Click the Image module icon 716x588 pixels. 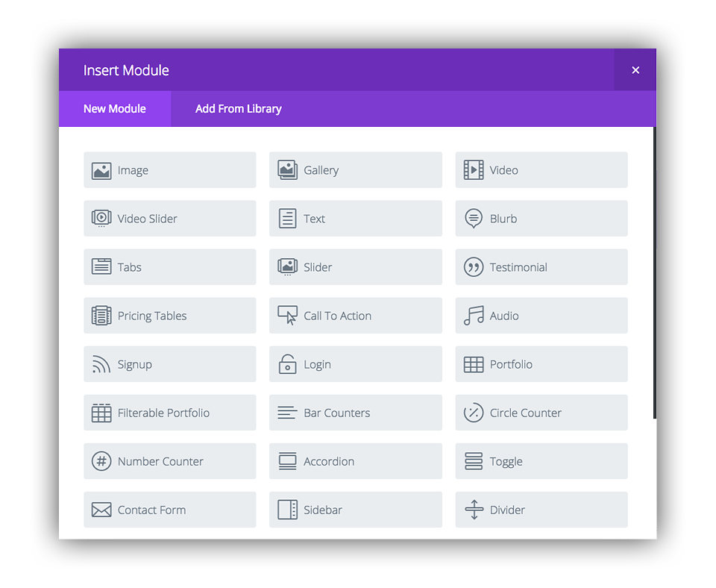(101, 171)
